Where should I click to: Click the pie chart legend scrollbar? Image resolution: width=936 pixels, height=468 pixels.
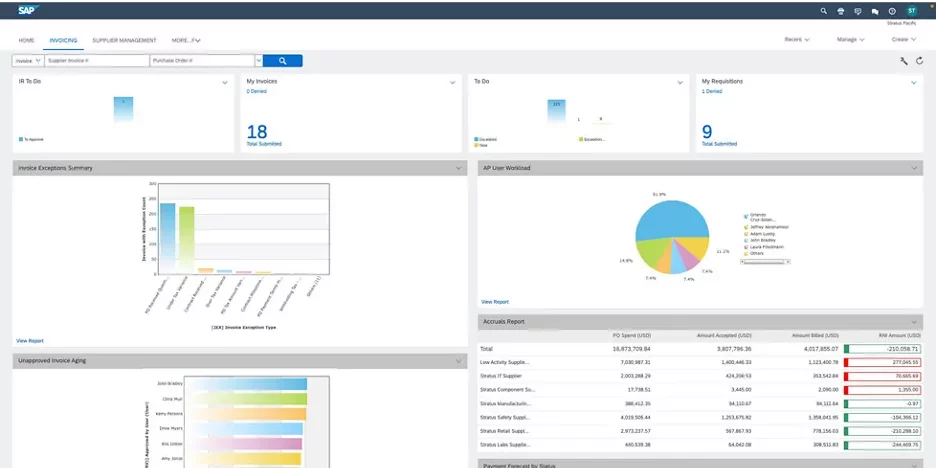pos(764,260)
